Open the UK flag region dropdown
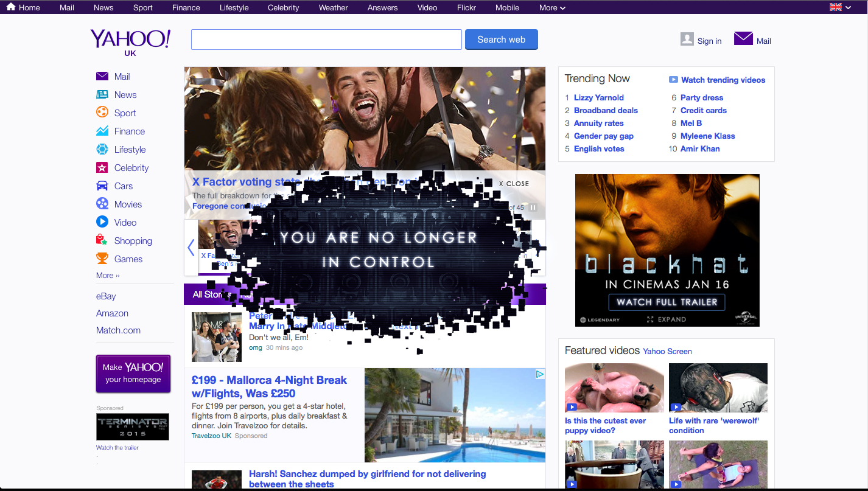Screen dimensions: 868x491 click(840, 7)
